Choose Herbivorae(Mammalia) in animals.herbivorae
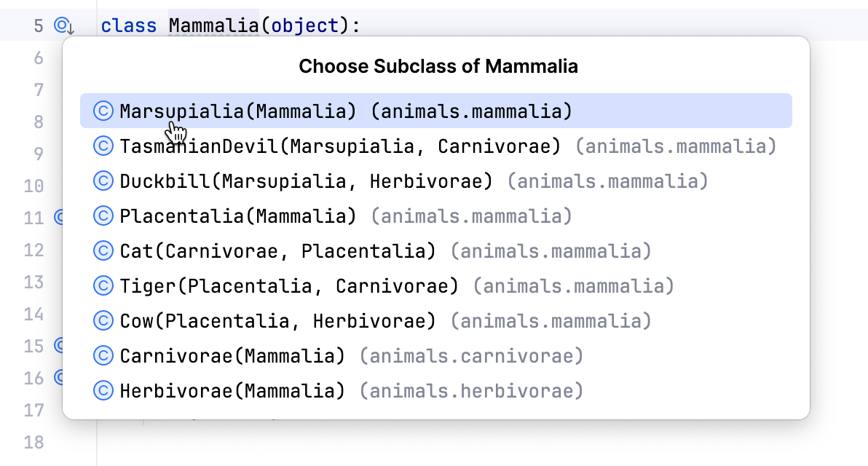Image resolution: width=868 pixels, height=466 pixels. pos(232,391)
